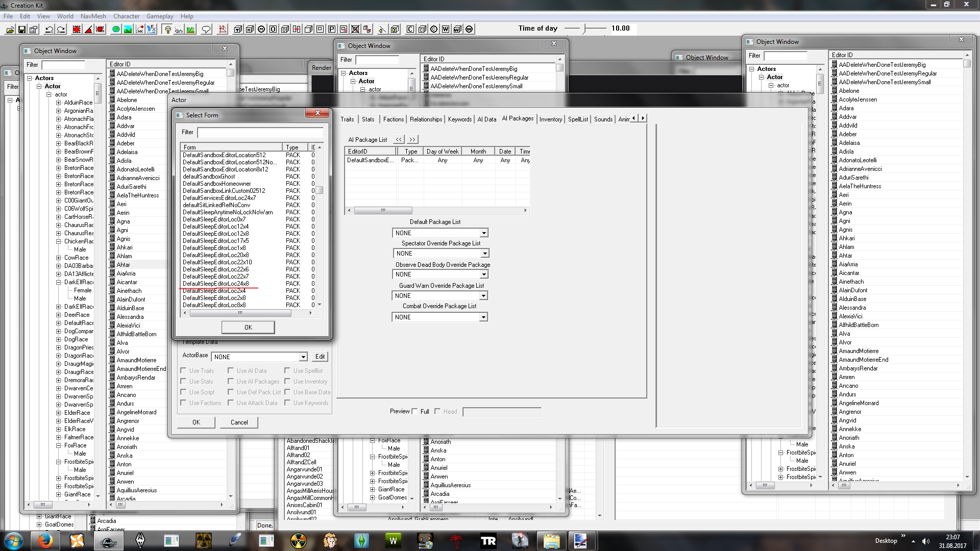Image resolution: width=980 pixels, height=551 pixels.
Task: Click the Open file toolbar icon
Action: click(10, 30)
